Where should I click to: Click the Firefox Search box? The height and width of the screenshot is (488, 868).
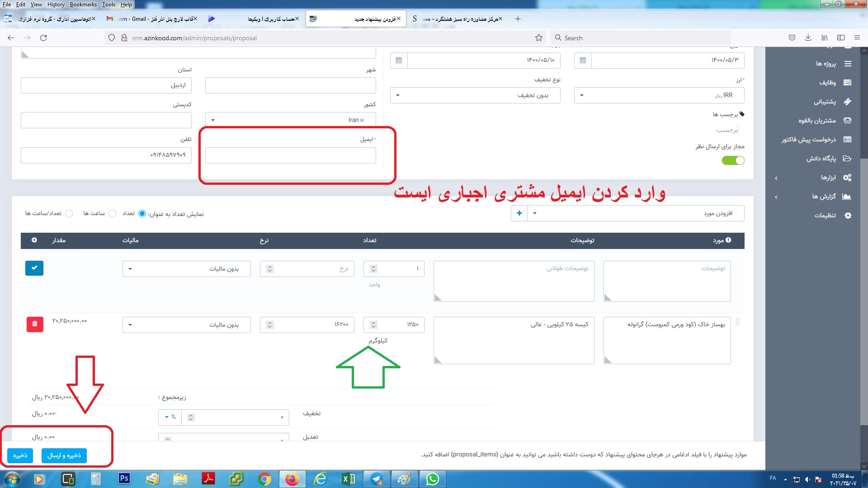click(641, 38)
